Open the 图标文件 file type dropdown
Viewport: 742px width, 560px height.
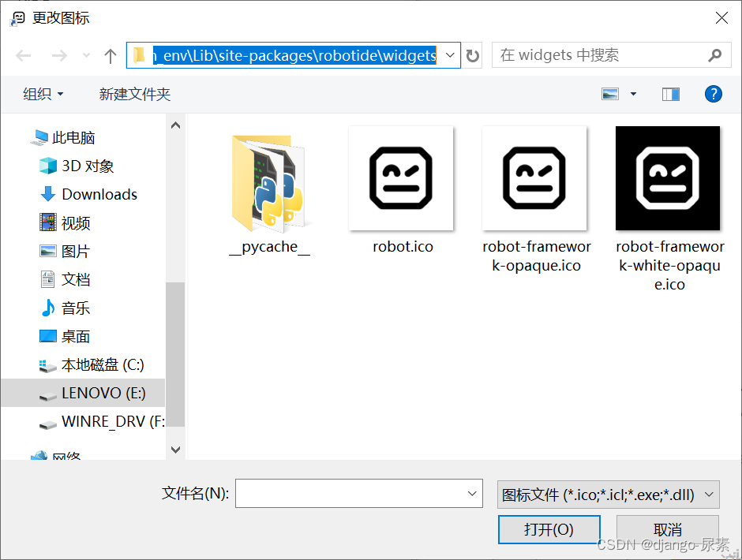[x=608, y=495]
